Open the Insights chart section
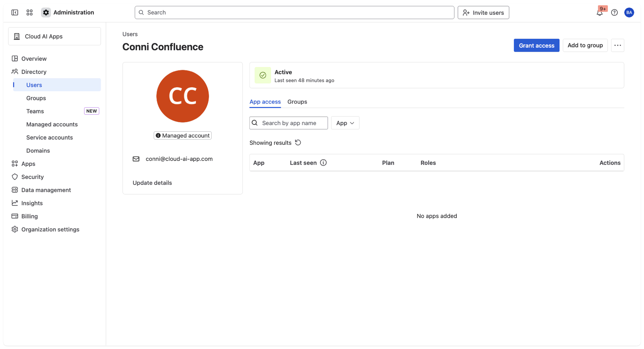644x349 pixels. (x=32, y=203)
